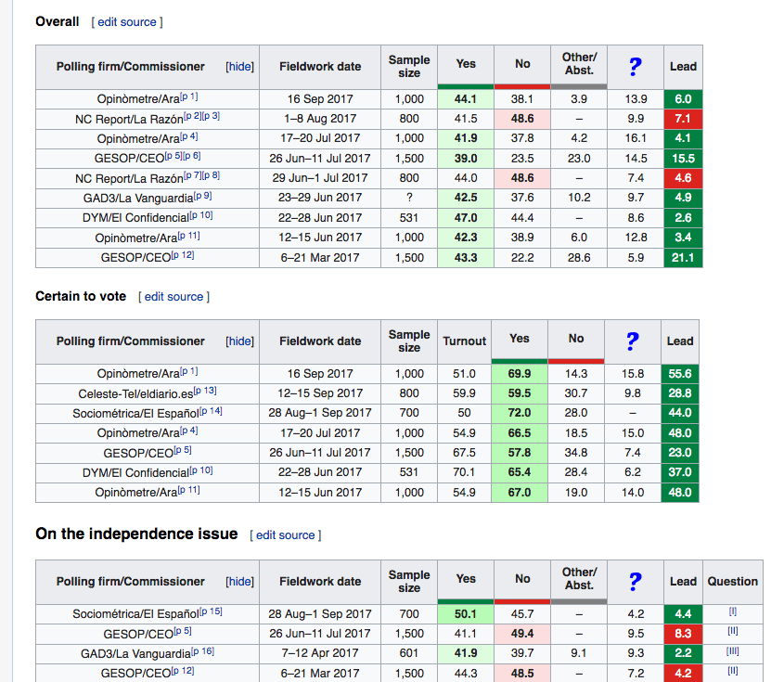Open footnote p 9 beside GAD3/La Vanguardia
Image resolution: width=784 pixels, height=682 pixels.
click(x=204, y=196)
